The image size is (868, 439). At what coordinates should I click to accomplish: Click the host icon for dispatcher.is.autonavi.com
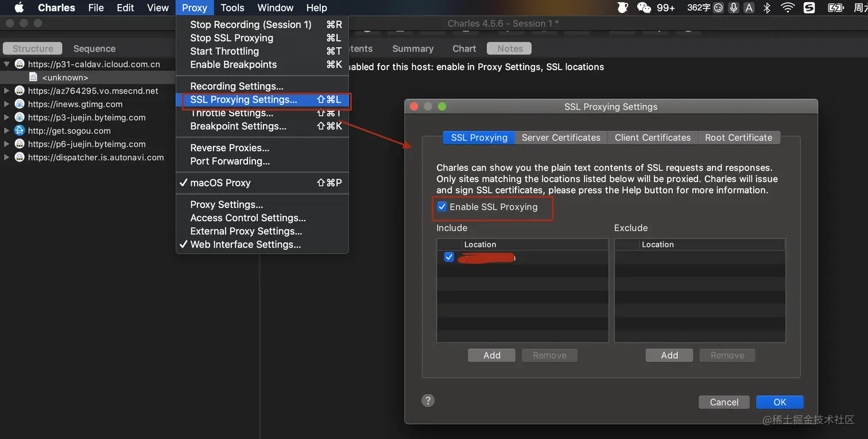[20, 157]
